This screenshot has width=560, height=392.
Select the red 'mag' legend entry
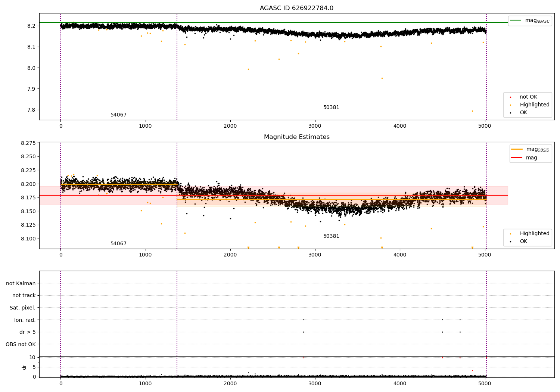pyautogui.click(x=524, y=158)
